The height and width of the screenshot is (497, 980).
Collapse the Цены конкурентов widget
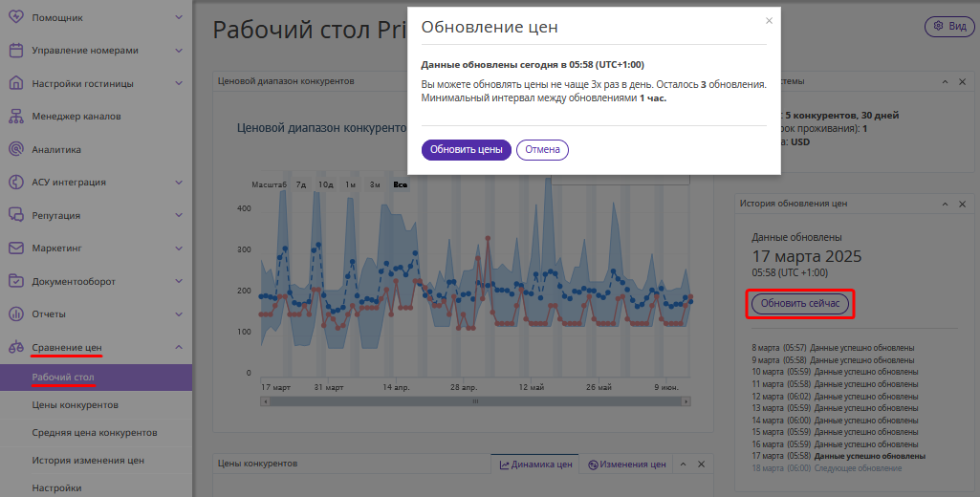pyautogui.click(x=683, y=464)
